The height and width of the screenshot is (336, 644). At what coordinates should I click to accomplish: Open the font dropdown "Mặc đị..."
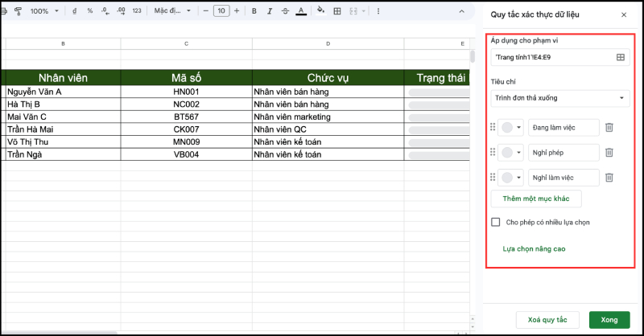click(173, 11)
